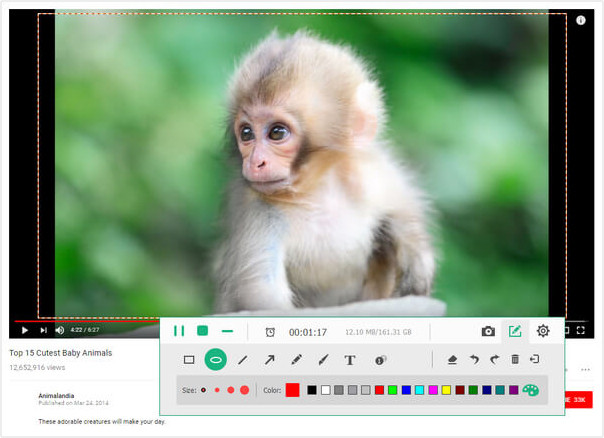Pick the navy blue color swatch
The image size is (604, 438).
click(x=487, y=390)
